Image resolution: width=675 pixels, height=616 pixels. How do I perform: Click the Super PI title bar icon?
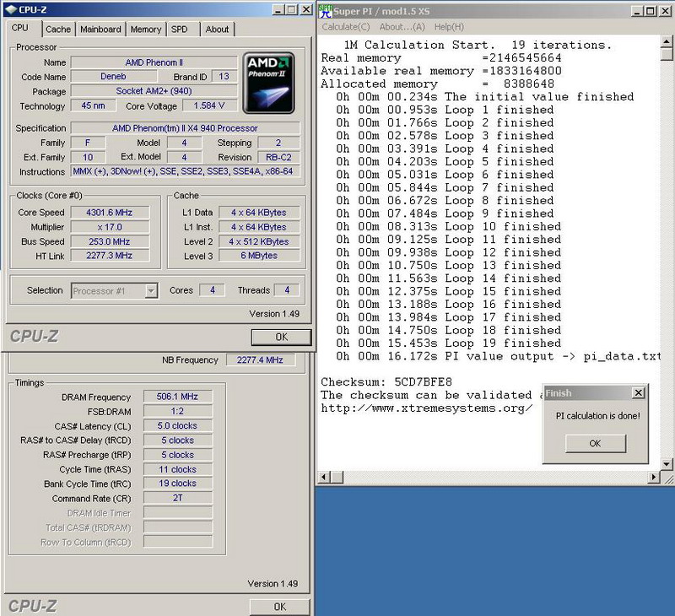[327, 9]
